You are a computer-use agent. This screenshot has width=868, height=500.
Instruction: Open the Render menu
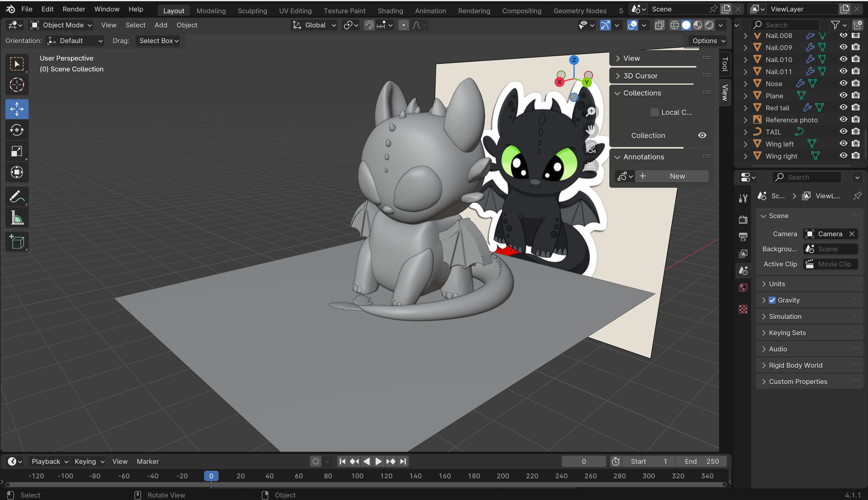coord(74,9)
